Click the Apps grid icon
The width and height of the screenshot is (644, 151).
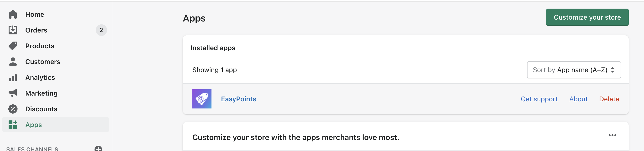point(13,125)
